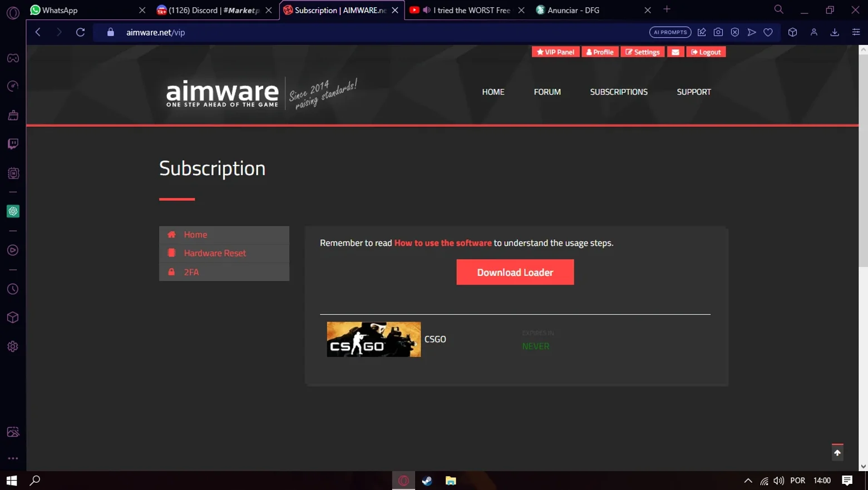This screenshot has height=490, width=868.
Task: Open SUPPORT in site navigation
Action: (694, 92)
